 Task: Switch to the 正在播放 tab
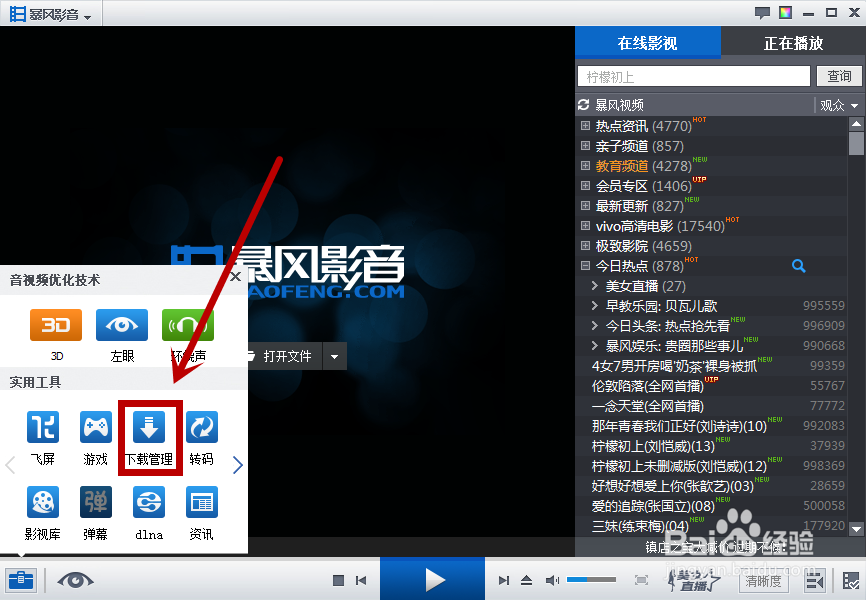tap(795, 42)
